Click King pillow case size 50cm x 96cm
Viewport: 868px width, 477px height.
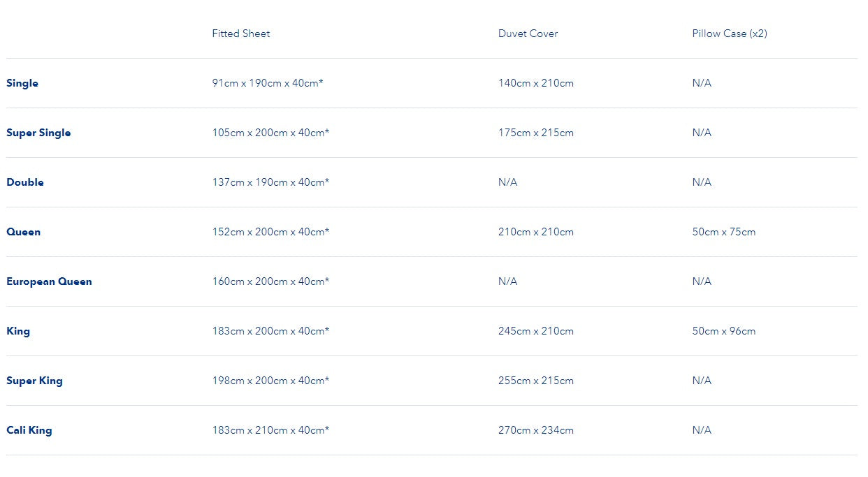[x=723, y=331]
